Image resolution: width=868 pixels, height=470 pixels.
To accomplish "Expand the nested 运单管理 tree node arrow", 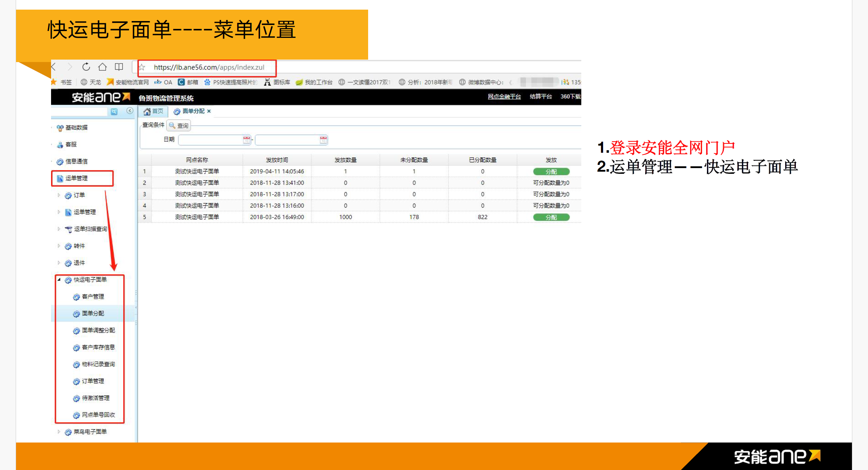I will [x=59, y=212].
